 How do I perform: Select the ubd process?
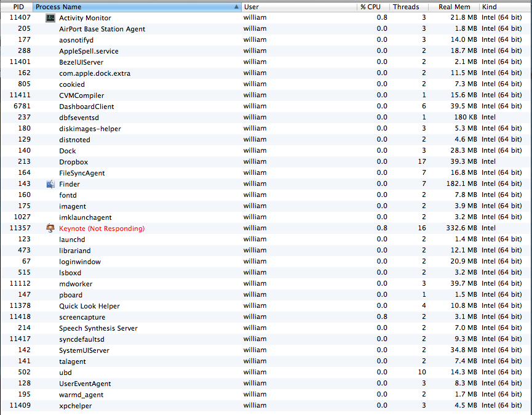coord(65,373)
